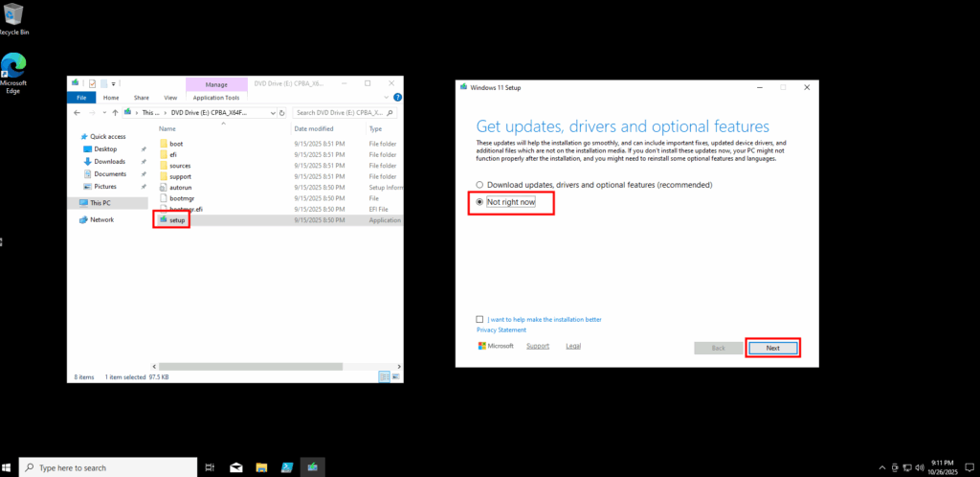Select Download updates, drivers and optional features

pos(480,184)
